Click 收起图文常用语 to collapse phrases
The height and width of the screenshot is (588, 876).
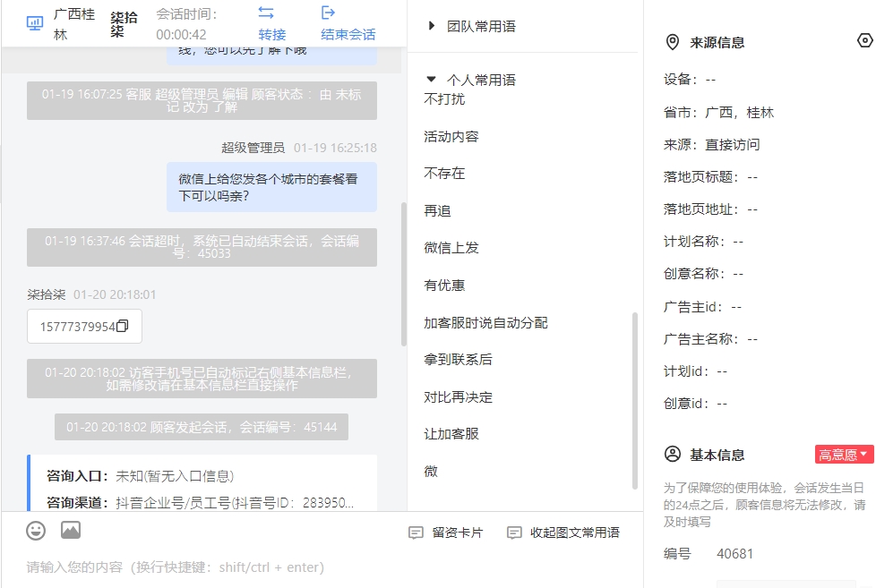(563, 533)
